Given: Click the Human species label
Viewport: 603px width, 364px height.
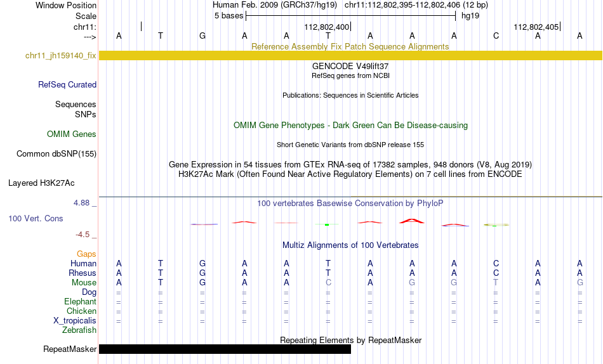Looking at the screenshot, I should [83, 264].
